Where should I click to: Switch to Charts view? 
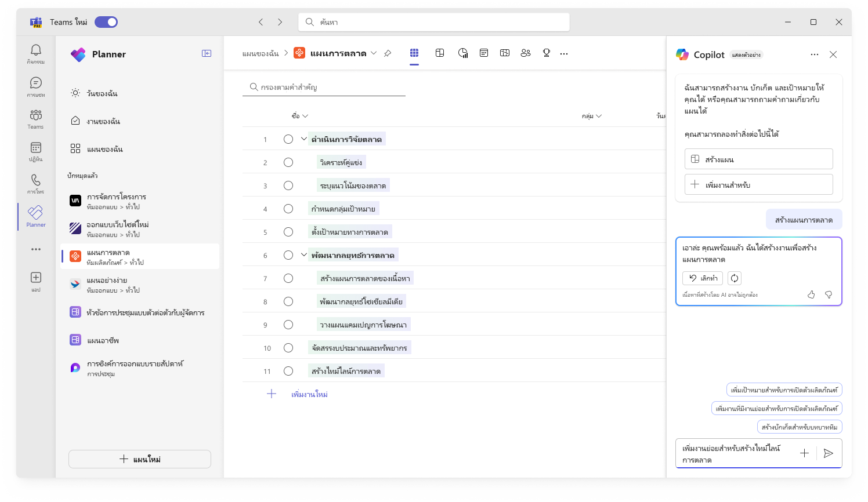462,53
